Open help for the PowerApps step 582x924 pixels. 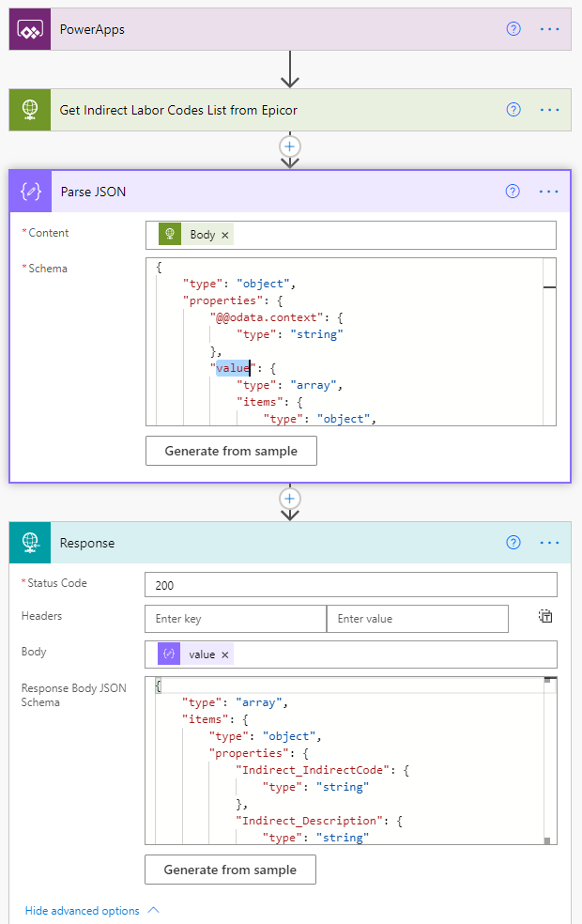tap(513, 29)
